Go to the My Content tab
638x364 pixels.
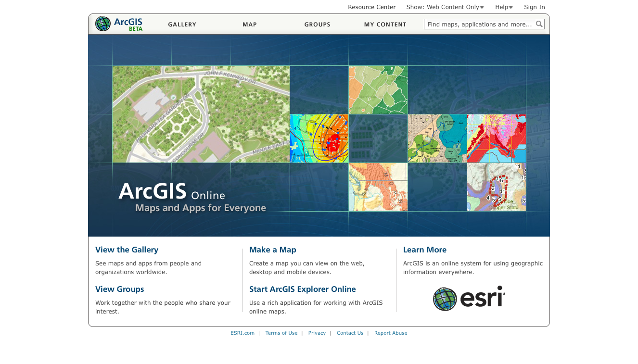385,25
